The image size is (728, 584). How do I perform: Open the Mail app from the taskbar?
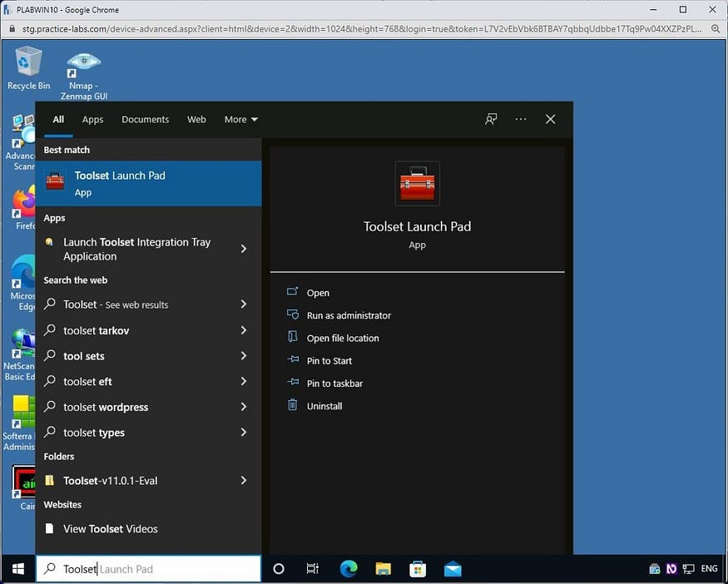click(453, 569)
